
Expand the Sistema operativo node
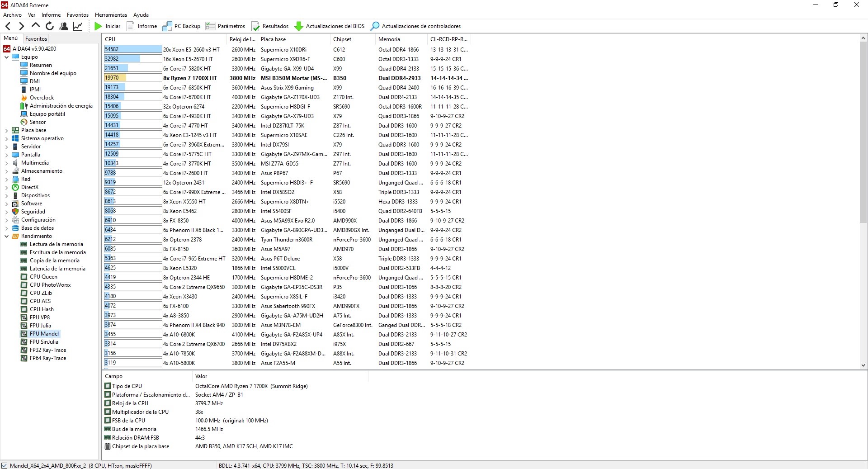click(x=6, y=138)
